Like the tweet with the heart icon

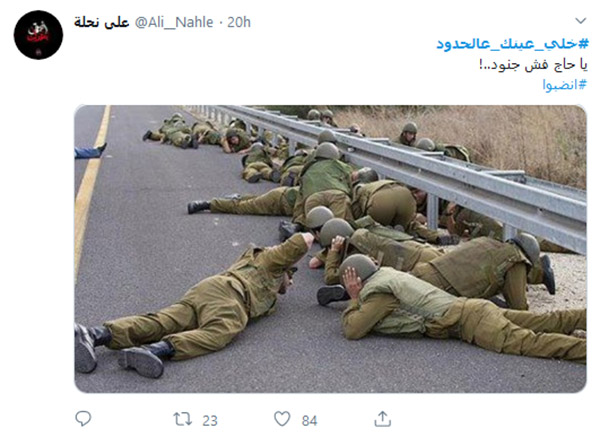coord(282,419)
